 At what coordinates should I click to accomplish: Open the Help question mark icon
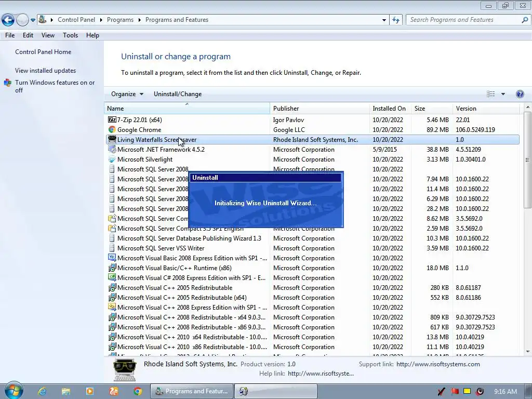[520, 94]
